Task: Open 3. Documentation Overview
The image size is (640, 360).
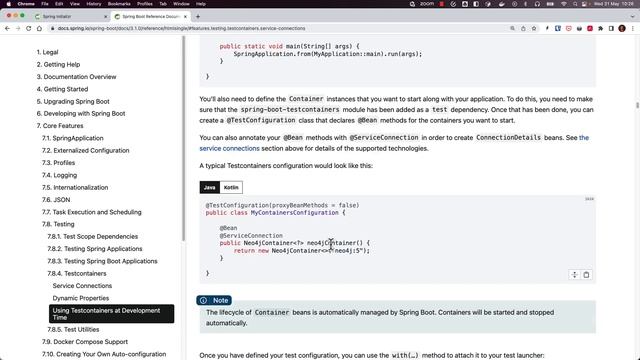Action: point(76,77)
